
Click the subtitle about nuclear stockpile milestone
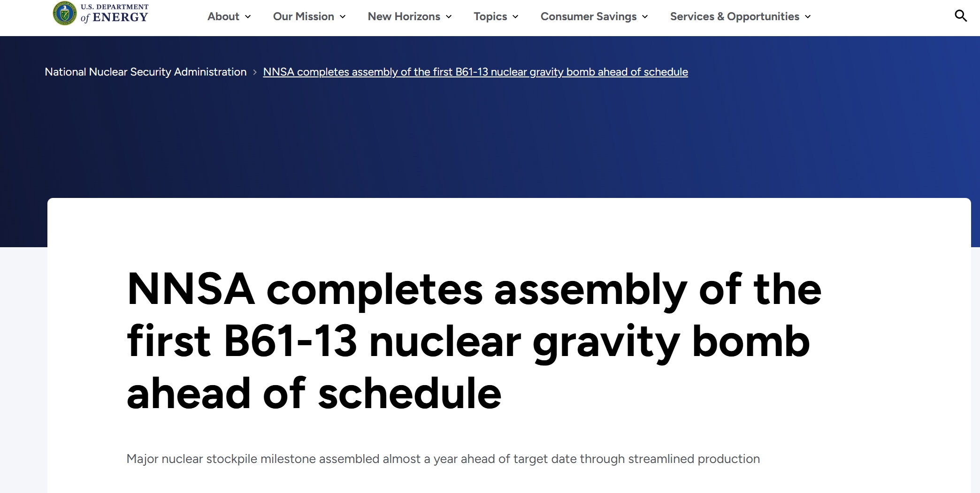click(443, 459)
